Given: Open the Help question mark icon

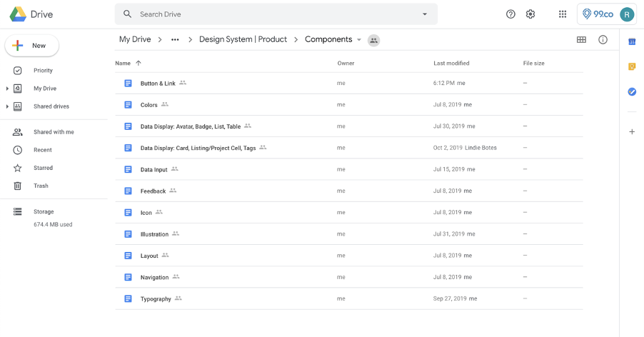Looking at the screenshot, I should point(510,14).
